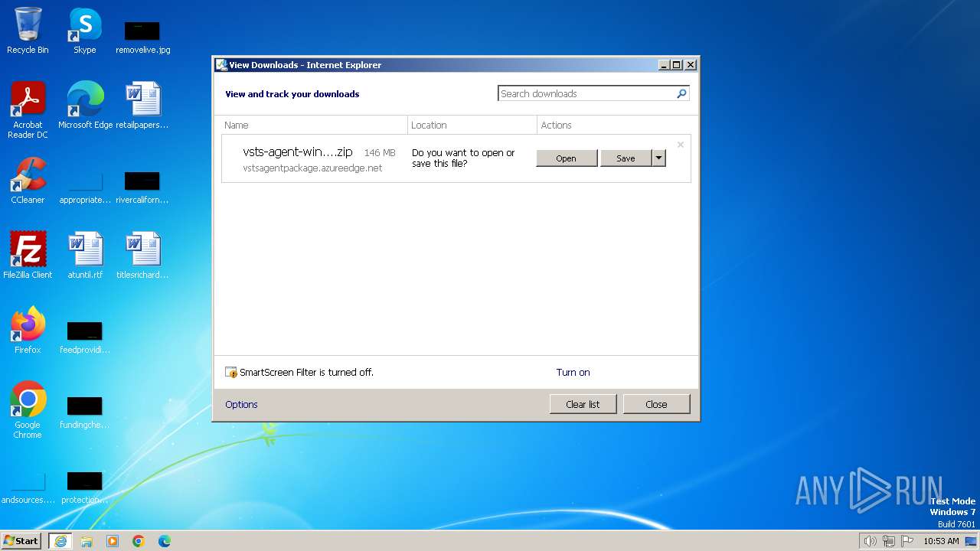
Task: Select the FileZilla Client shortcut
Action: click(28, 256)
